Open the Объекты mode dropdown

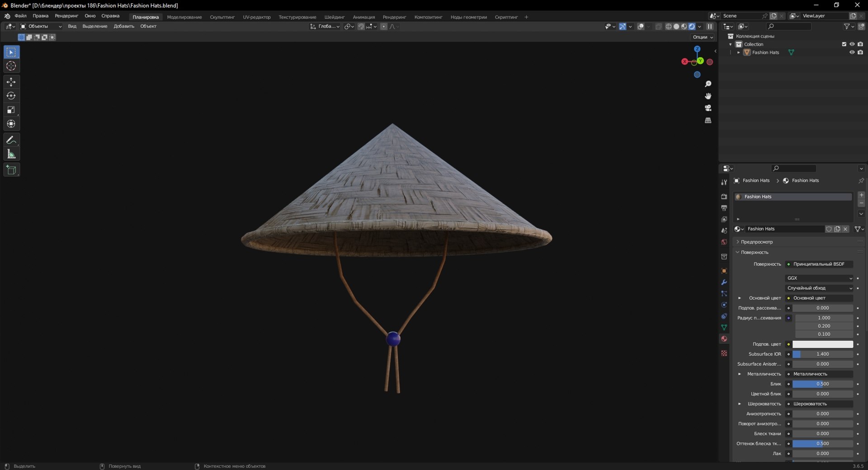point(41,26)
